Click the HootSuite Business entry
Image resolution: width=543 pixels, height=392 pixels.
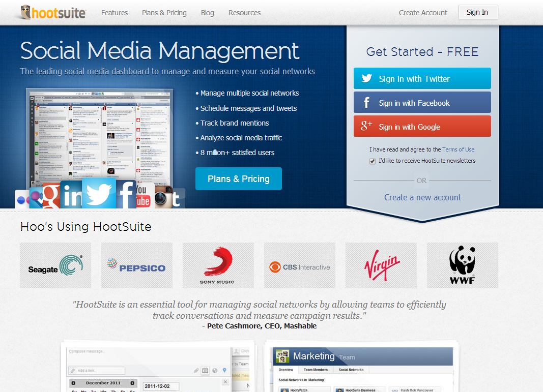point(360,389)
